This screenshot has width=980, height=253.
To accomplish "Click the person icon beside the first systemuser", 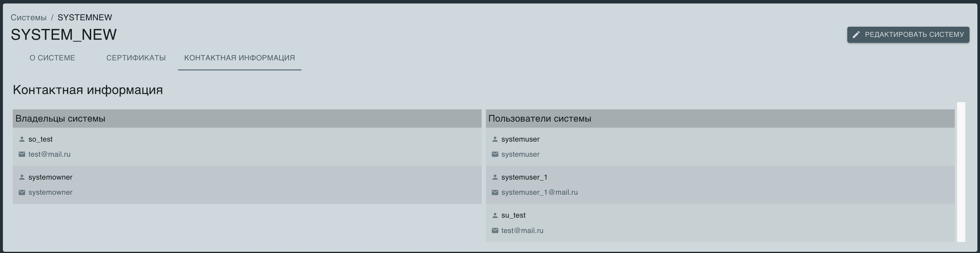I will tap(495, 140).
